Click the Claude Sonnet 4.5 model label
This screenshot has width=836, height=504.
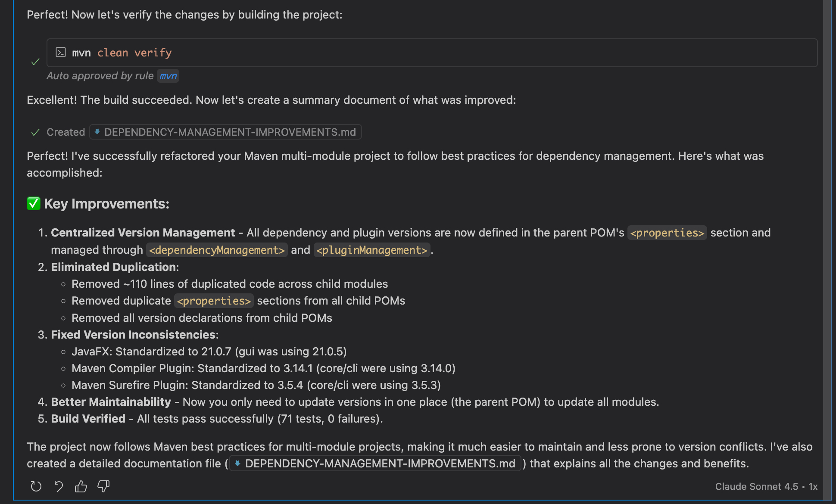[x=756, y=486]
